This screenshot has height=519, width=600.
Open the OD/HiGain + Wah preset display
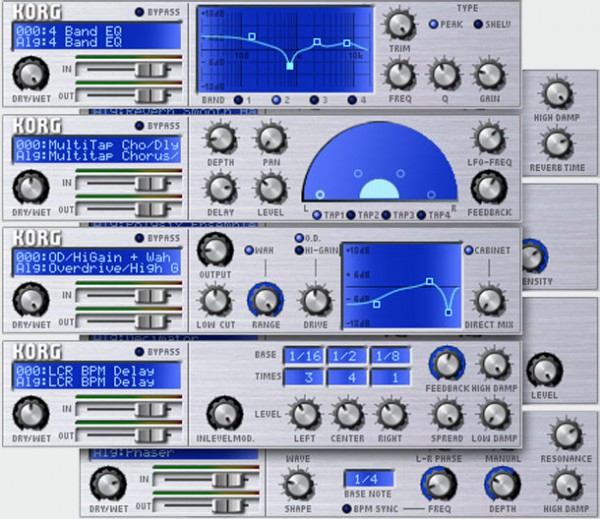click(x=97, y=263)
